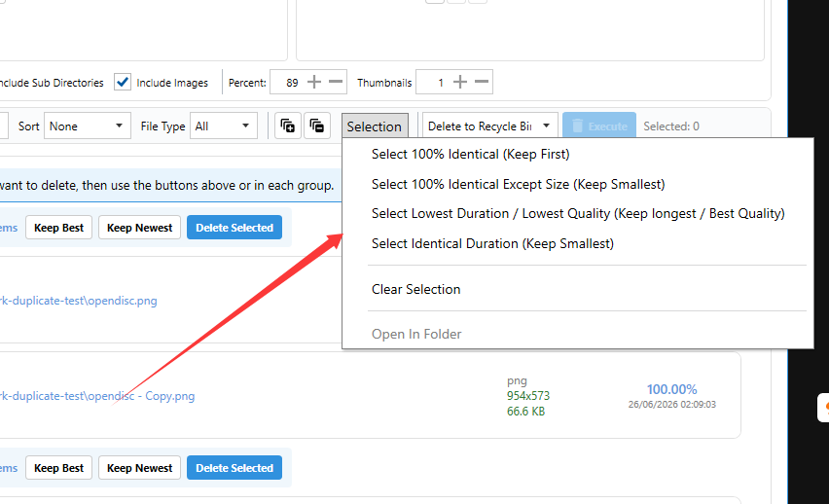Decrease Thumbnails count with minus icon
The width and height of the screenshot is (829, 504).
482,82
